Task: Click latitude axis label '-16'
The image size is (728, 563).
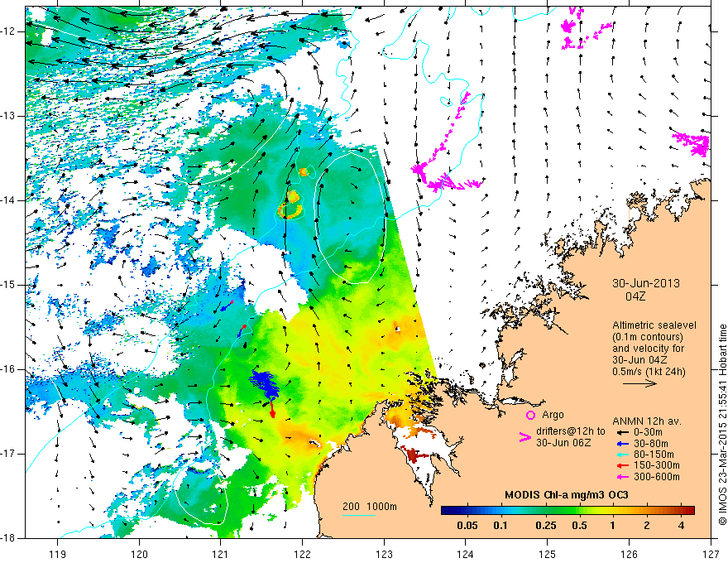Action: click(x=9, y=369)
